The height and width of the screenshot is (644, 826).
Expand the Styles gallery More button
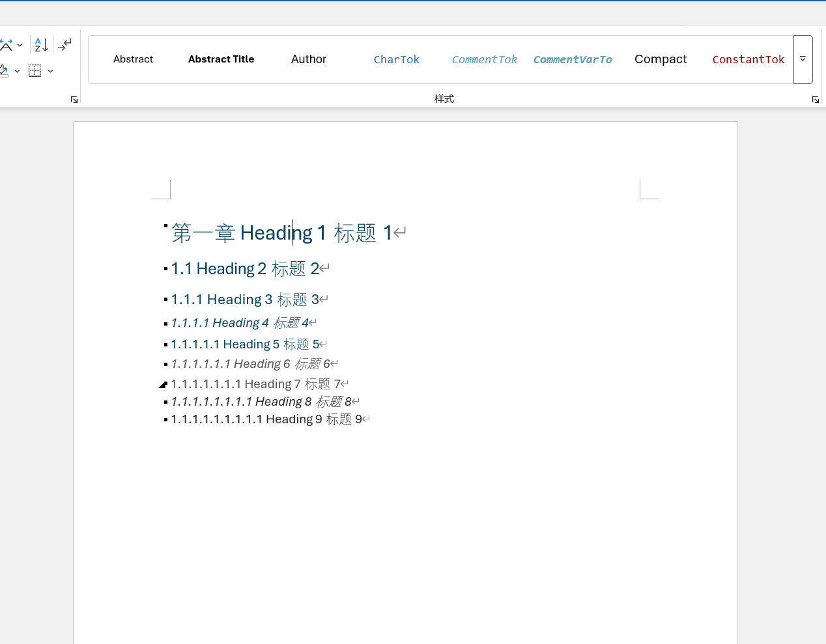(803, 59)
